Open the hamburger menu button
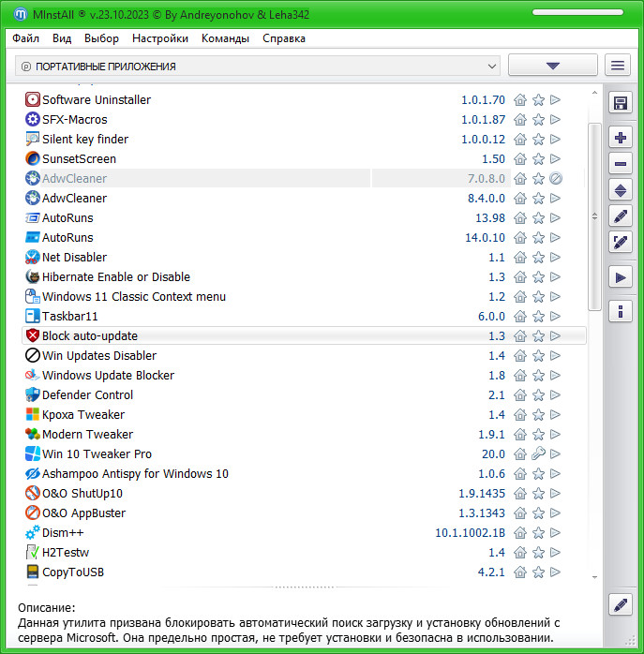This screenshot has width=644, height=654. tap(617, 66)
